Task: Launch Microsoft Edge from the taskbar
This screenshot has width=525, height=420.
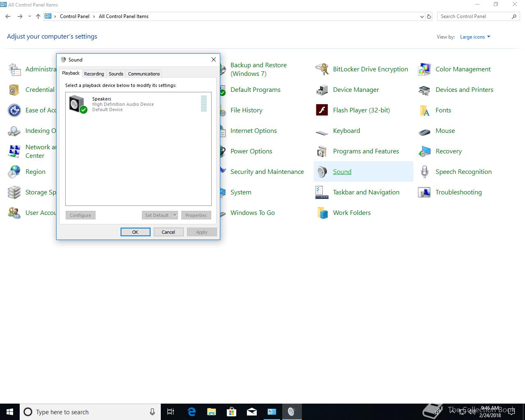Action: click(x=192, y=412)
